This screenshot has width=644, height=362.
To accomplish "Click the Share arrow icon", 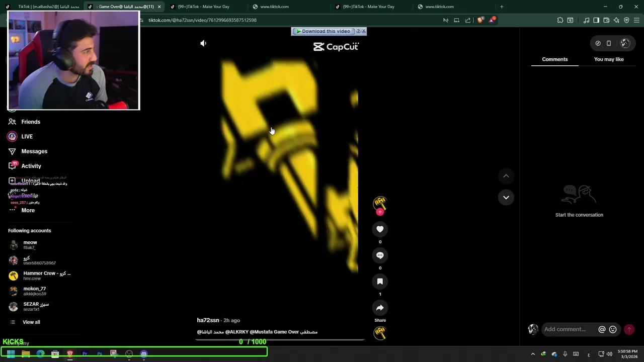I will click(380, 308).
